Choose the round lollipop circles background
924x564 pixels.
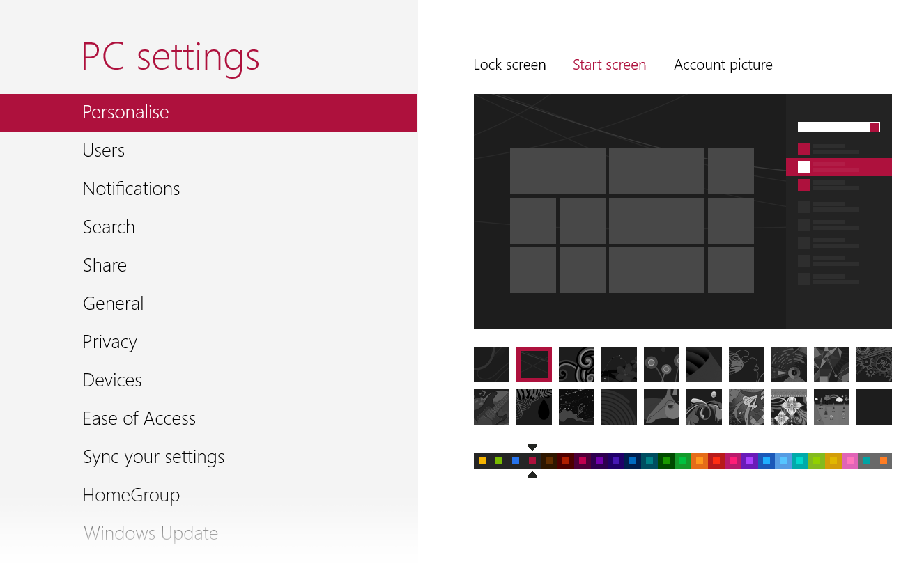(x=661, y=364)
